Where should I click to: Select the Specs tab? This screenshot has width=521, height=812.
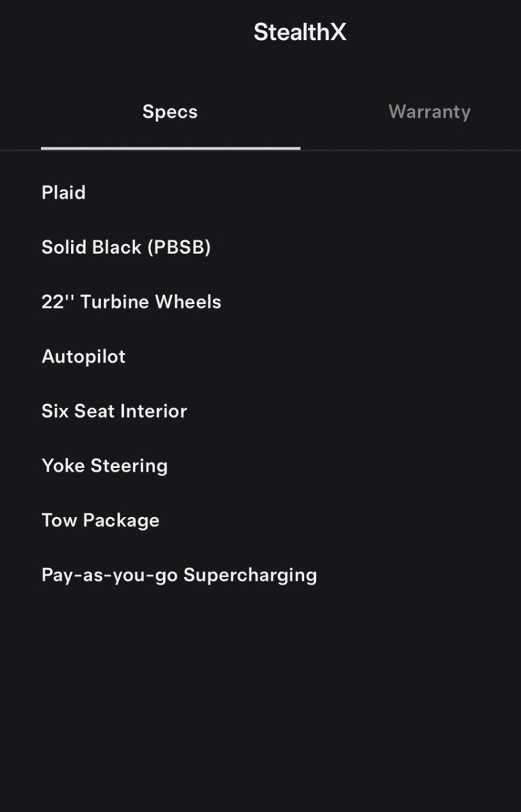[170, 112]
